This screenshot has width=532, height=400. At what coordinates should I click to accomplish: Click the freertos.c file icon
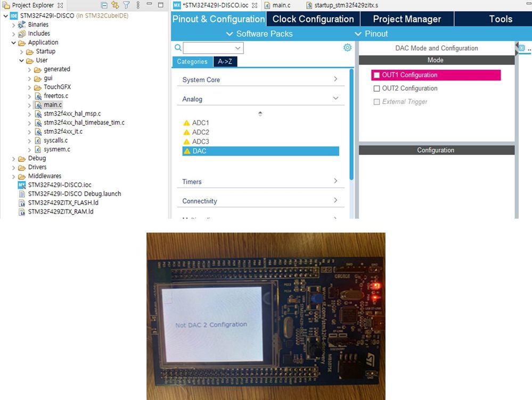[x=38, y=96]
